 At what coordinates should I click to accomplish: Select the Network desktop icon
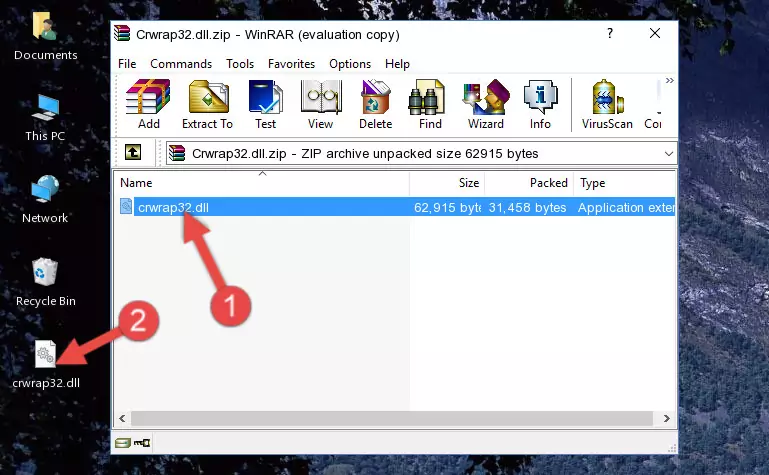point(45,200)
